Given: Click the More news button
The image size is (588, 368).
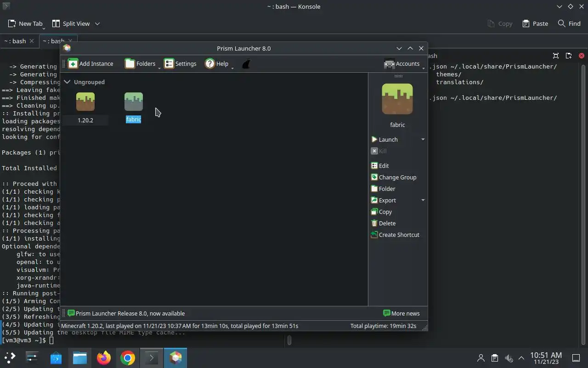Looking at the screenshot, I should point(401,313).
